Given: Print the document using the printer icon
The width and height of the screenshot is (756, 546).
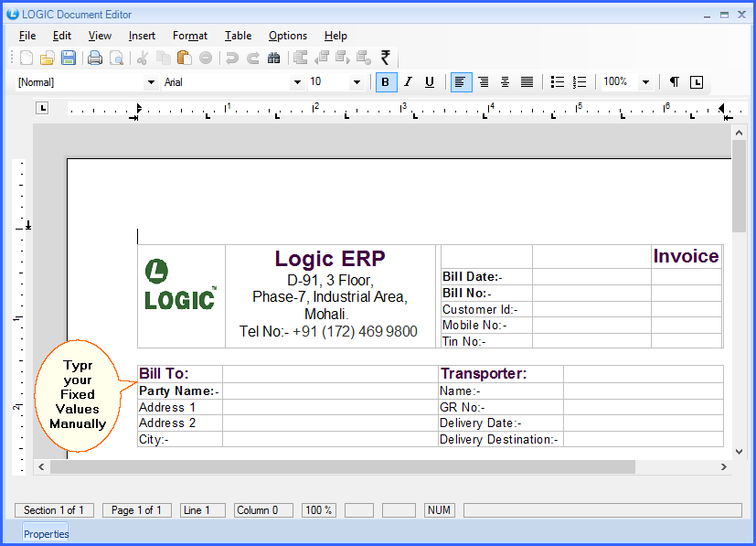Looking at the screenshot, I should (95, 58).
